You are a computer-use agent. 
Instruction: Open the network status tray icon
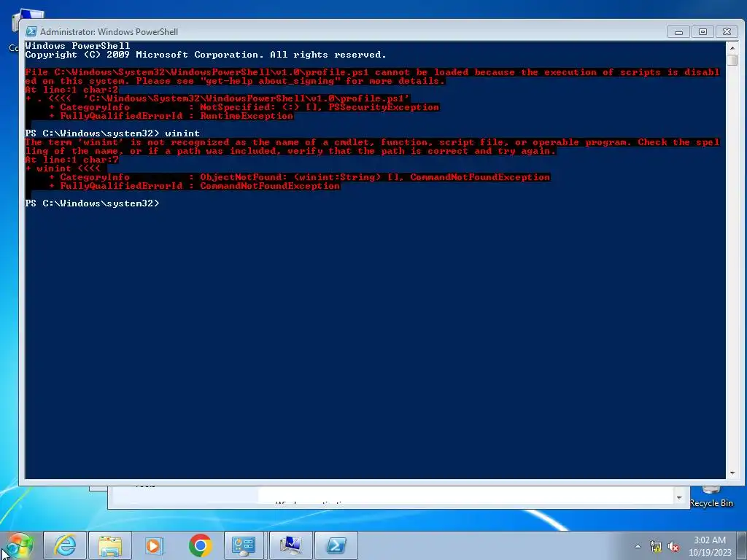tap(656, 547)
